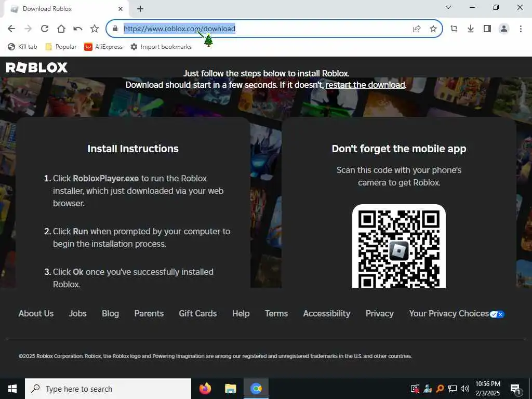This screenshot has width=532, height=399.
Task: Click the padlock site info icon
Action: pyautogui.click(x=115, y=29)
